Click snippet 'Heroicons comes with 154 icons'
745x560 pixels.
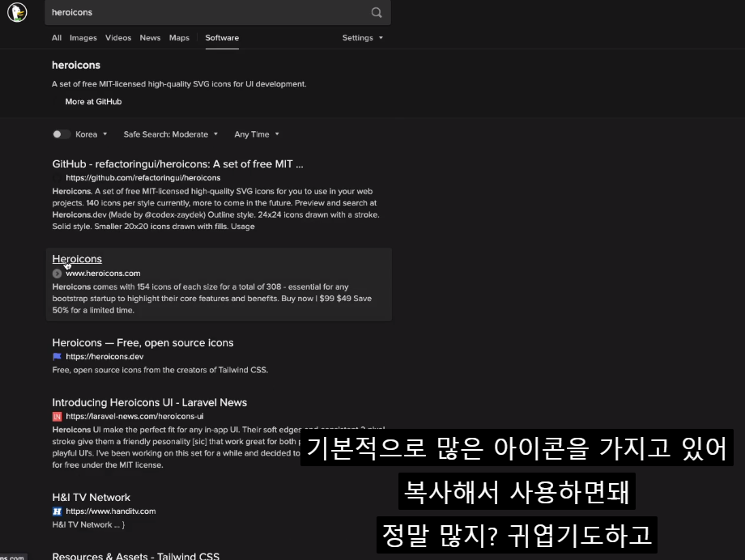(212, 299)
